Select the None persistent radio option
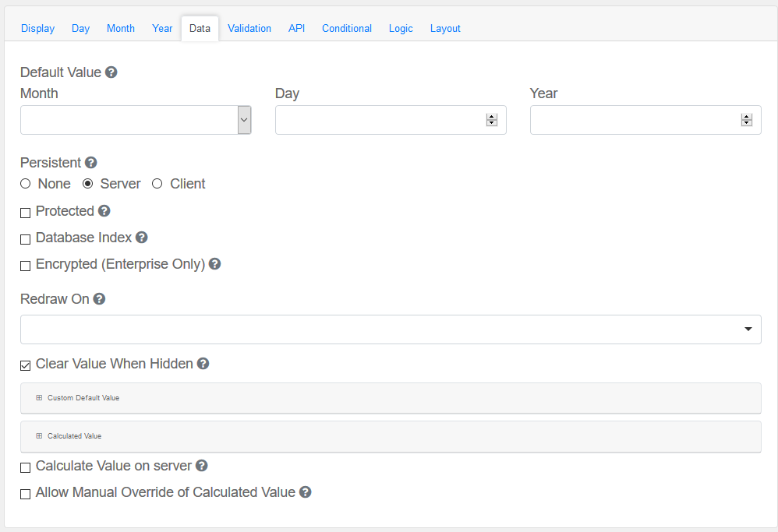778x532 pixels. [26, 184]
